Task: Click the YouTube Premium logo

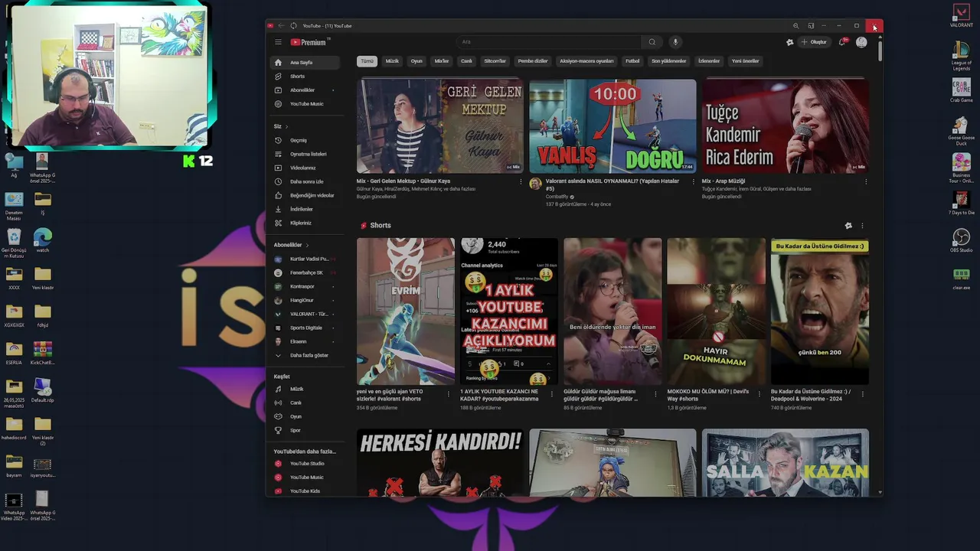Action: point(309,42)
